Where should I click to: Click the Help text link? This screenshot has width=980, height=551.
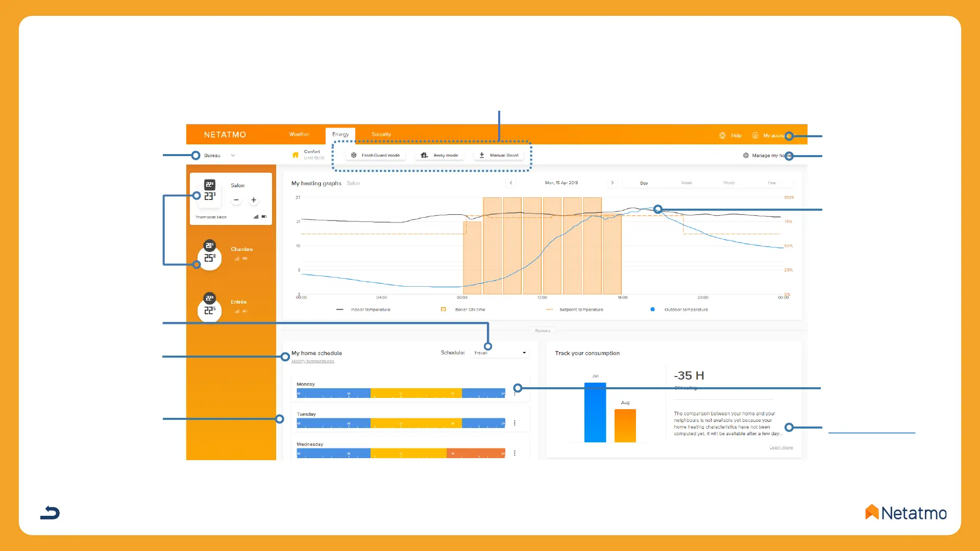tap(736, 136)
